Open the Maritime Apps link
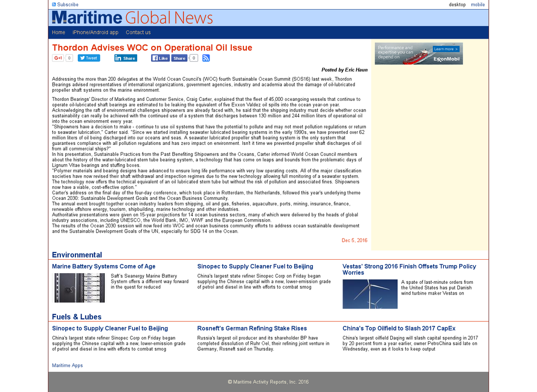The image size is (537, 392). [68, 365]
